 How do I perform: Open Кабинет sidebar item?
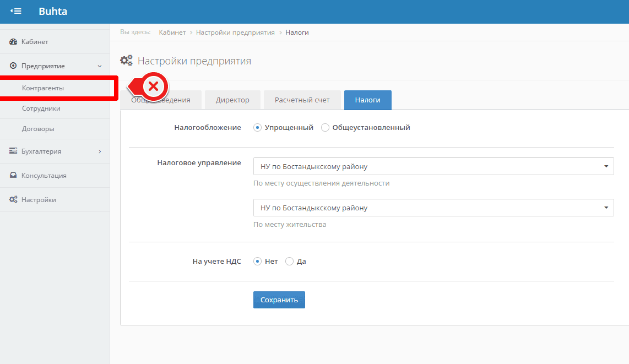pyautogui.click(x=55, y=42)
